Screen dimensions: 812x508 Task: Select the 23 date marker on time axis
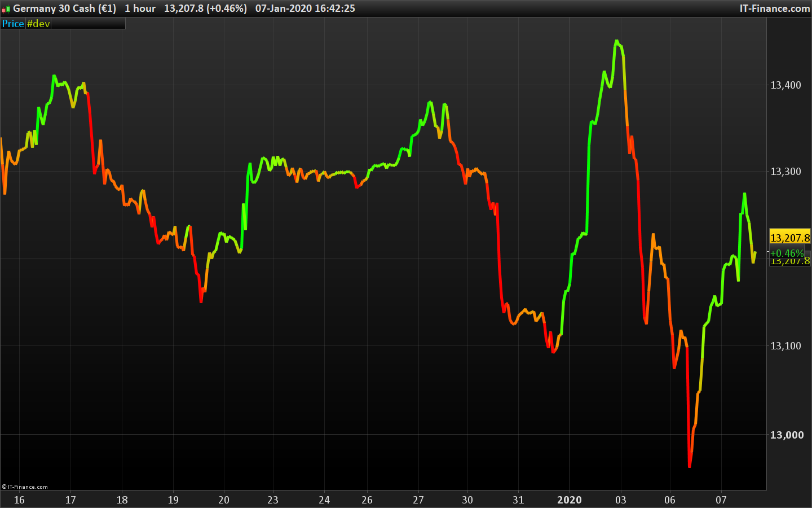(273, 500)
